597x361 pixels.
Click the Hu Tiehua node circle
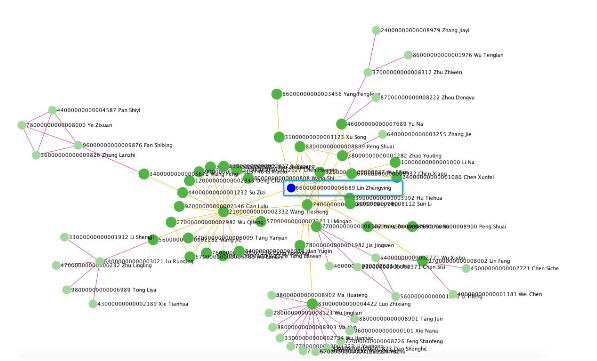350,198
